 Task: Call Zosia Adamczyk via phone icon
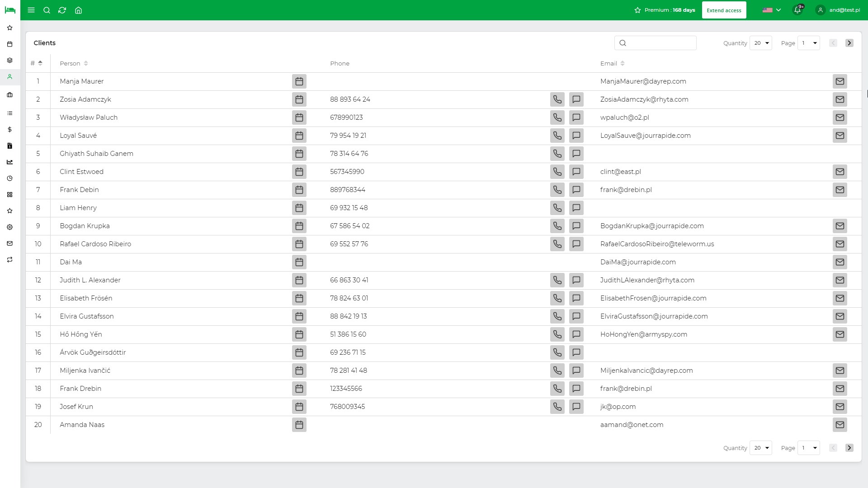pyautogui.click(x=557, y=99)
